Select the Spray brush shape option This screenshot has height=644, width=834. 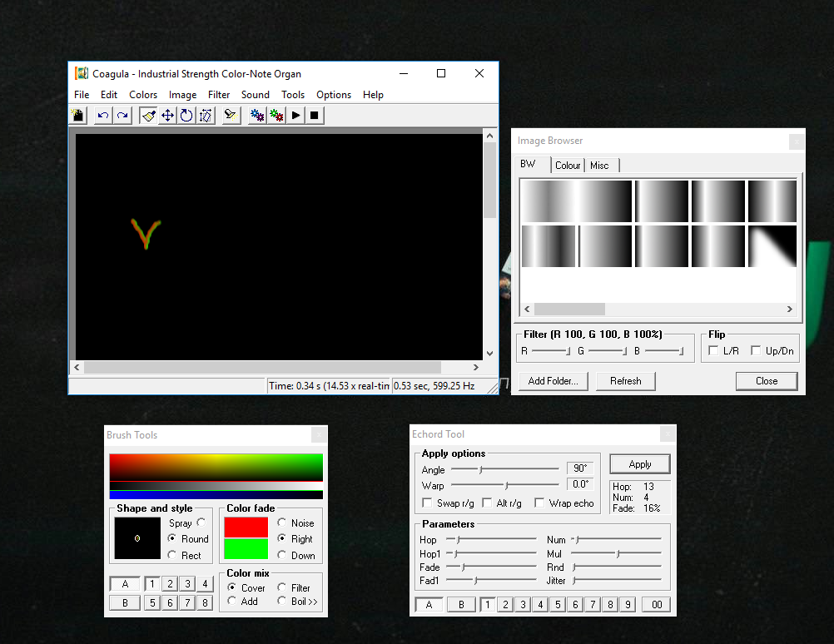coord(201,523)
